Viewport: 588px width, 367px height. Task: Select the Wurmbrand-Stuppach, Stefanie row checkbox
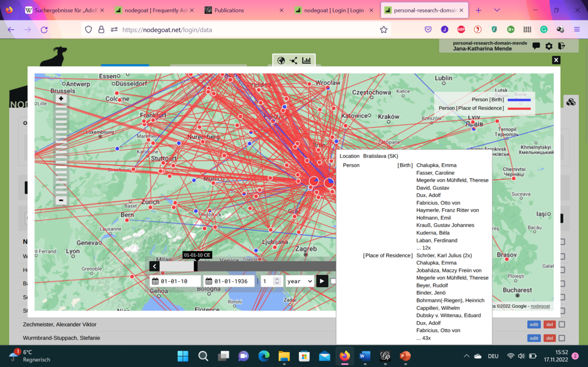pyautogui.click(x=562, y=338)
